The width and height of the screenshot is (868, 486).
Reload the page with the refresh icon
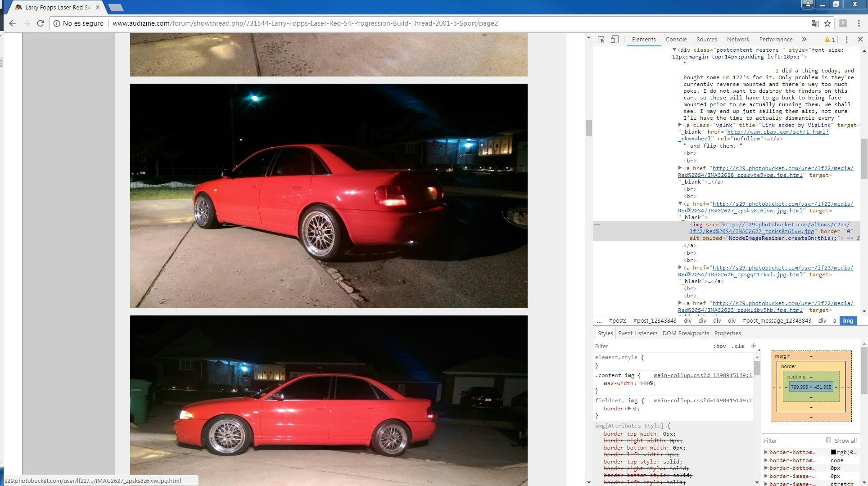coord(41,23)
